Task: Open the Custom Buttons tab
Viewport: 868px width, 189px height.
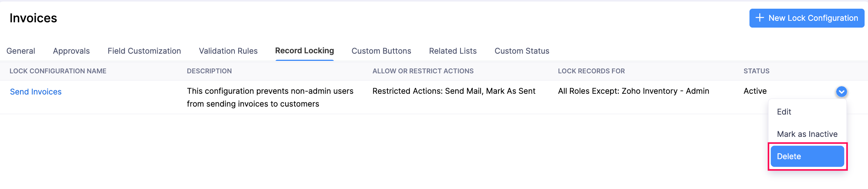Action: pos(381,51)
